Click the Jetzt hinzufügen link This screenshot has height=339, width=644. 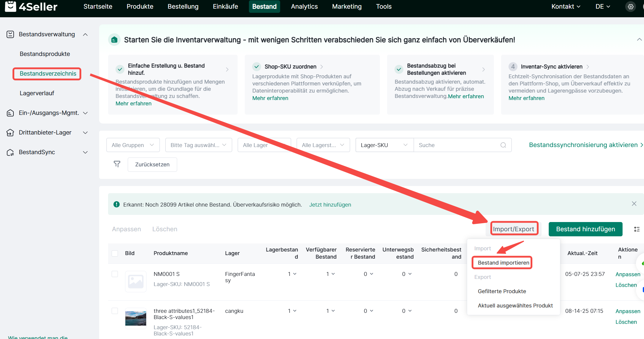coord(330,204)
